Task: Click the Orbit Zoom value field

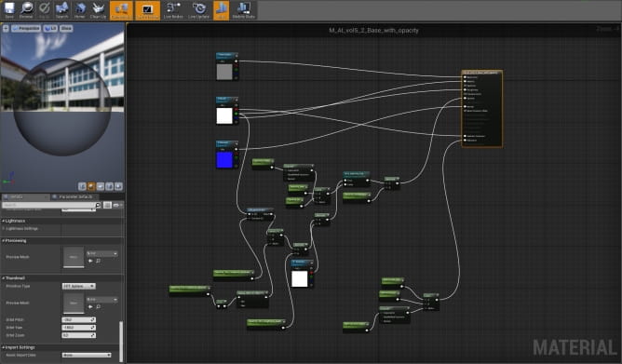Action: pyautogui.click(x=78, y=335)
